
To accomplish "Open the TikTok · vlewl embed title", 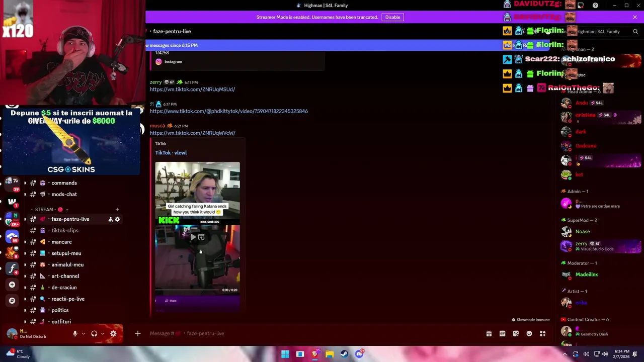I will point(171,153).
